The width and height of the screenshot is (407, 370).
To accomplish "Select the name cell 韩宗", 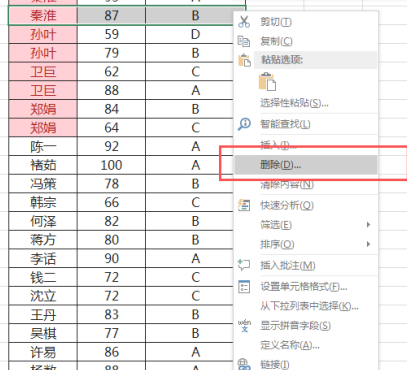I will pyautogui.click(x=43, y=202).
